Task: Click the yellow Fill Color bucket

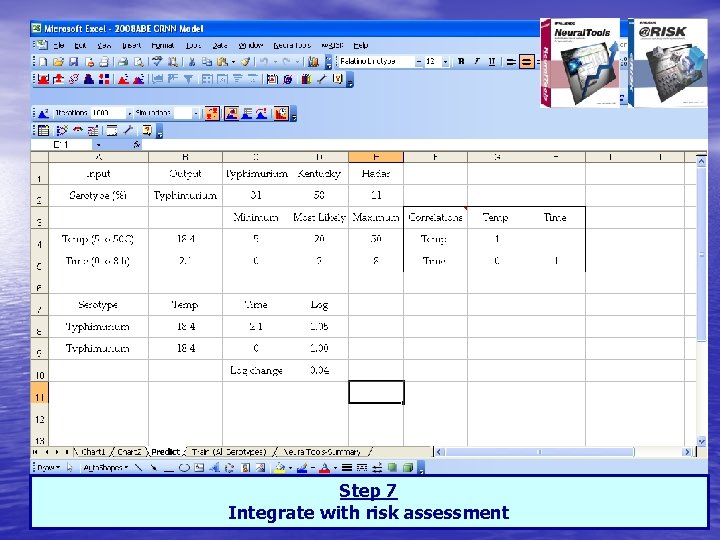Action: click(x=279, y=468)
